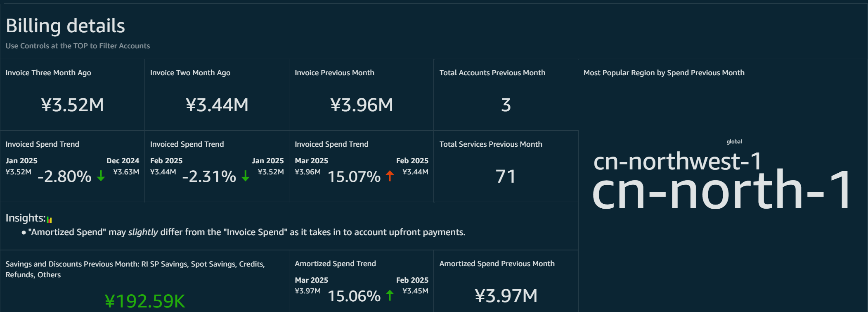
Task: Click the "Invoice Two Month Ago" card title
Action: tap(190, 73)
